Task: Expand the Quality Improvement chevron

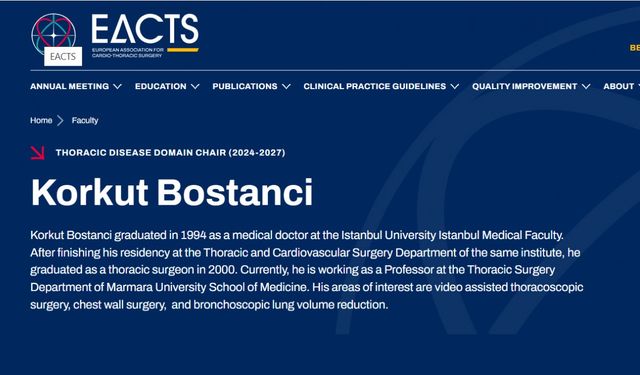Action: click(586, 87)
